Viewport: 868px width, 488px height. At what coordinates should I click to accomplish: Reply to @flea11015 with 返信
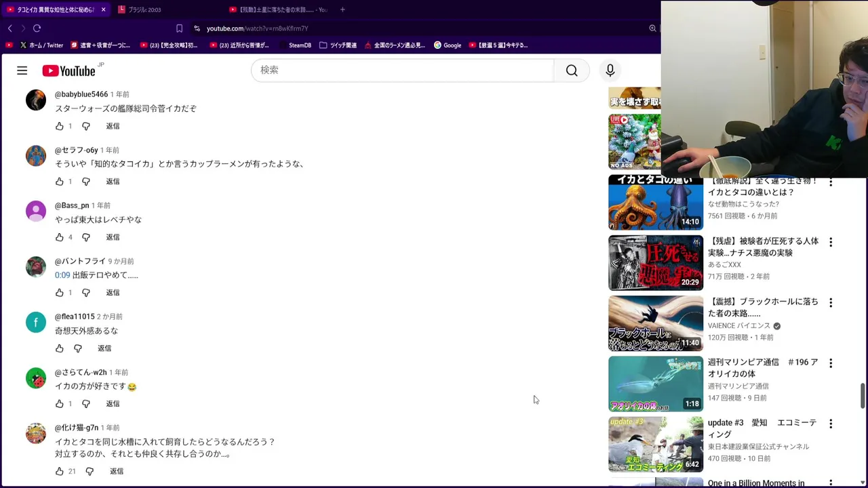point(104,348)
